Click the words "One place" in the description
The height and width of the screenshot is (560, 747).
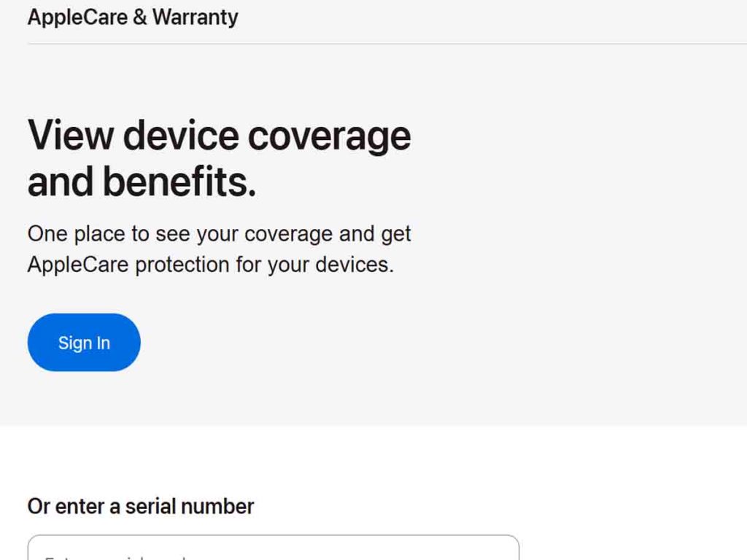(x=74, y=234)
